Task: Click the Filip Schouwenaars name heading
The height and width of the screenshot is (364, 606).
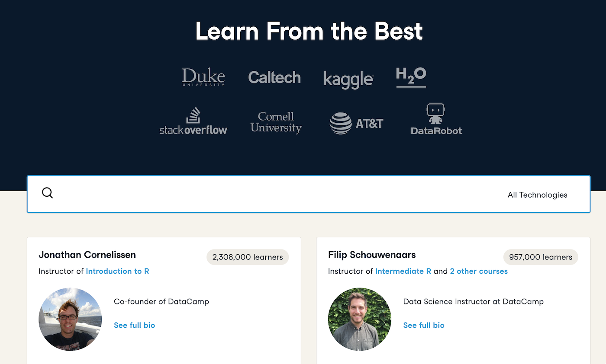Action: click(x=372, y=255)
